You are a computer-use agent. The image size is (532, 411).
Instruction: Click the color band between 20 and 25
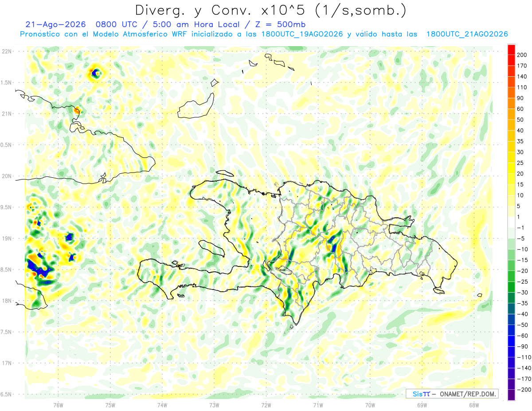[511, 168]
